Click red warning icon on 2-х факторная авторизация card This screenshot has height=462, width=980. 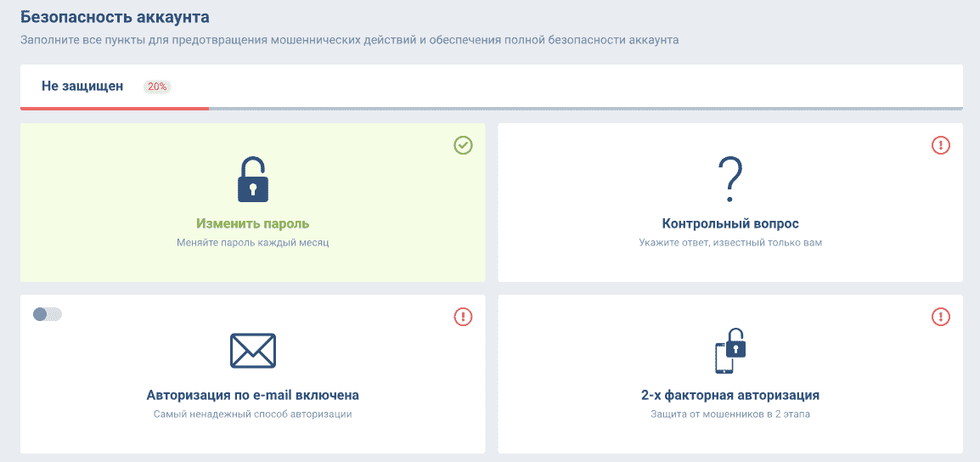[x=941, y=317]
